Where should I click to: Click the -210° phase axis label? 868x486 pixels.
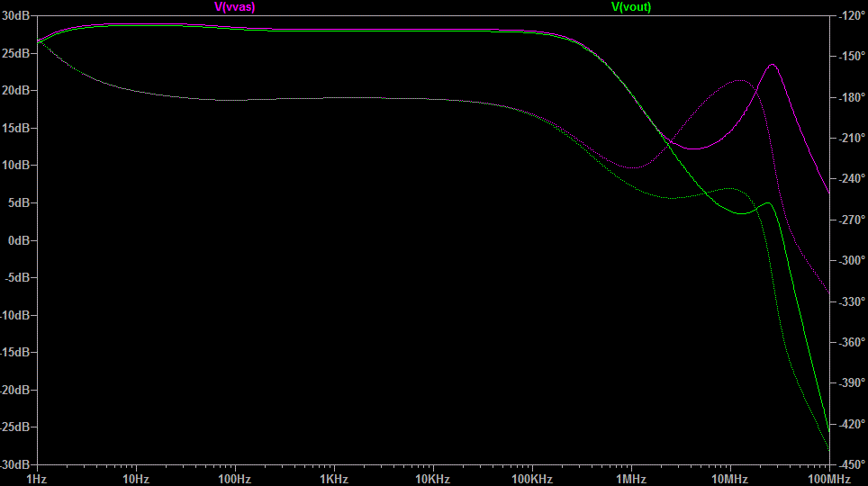(x=852, y=138)
